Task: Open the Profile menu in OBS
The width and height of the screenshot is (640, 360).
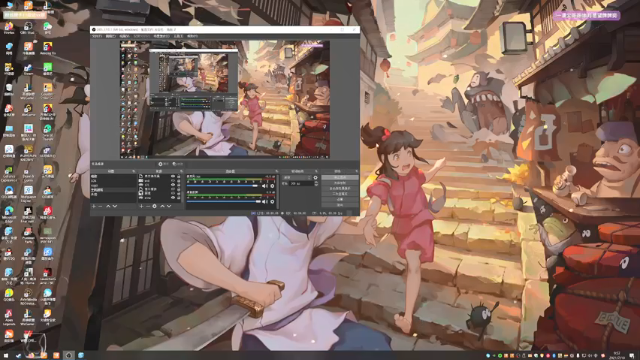Action: tap(141, 36)
